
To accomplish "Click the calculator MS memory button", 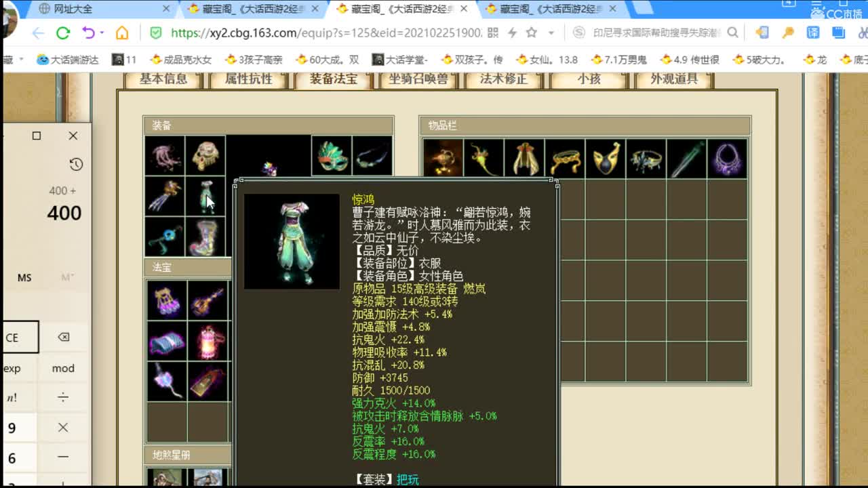I will coord(24,278).
